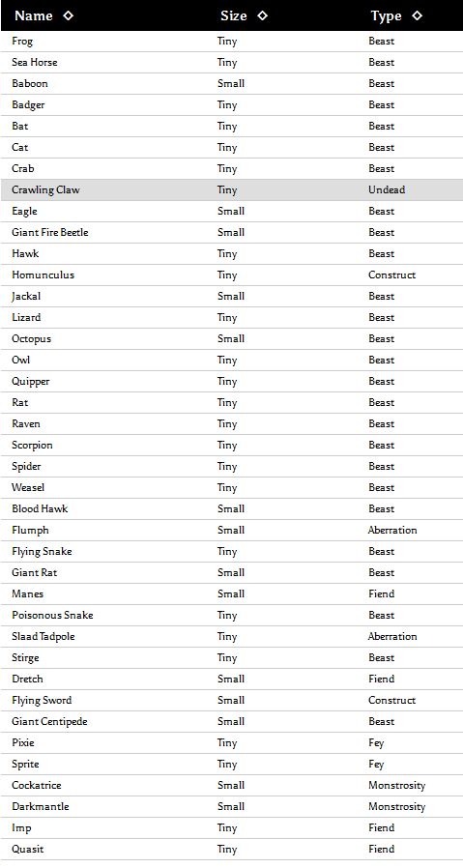Open the Frog entry
The image size is (463, 868).
[22, 42]
